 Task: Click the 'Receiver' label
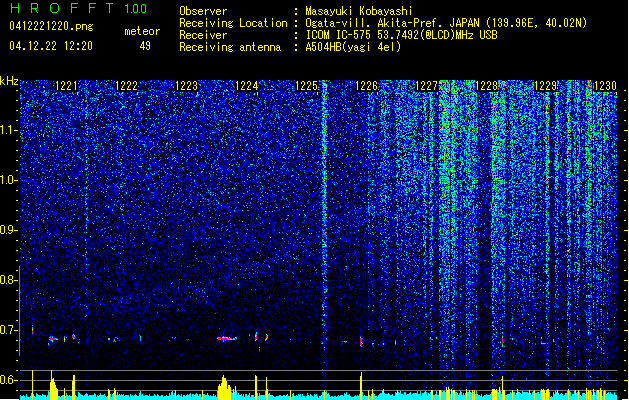click(203, 35)
